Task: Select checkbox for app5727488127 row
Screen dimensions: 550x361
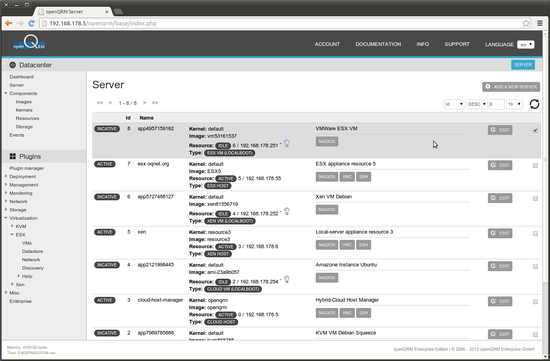Action: click(x=535, y=198)
